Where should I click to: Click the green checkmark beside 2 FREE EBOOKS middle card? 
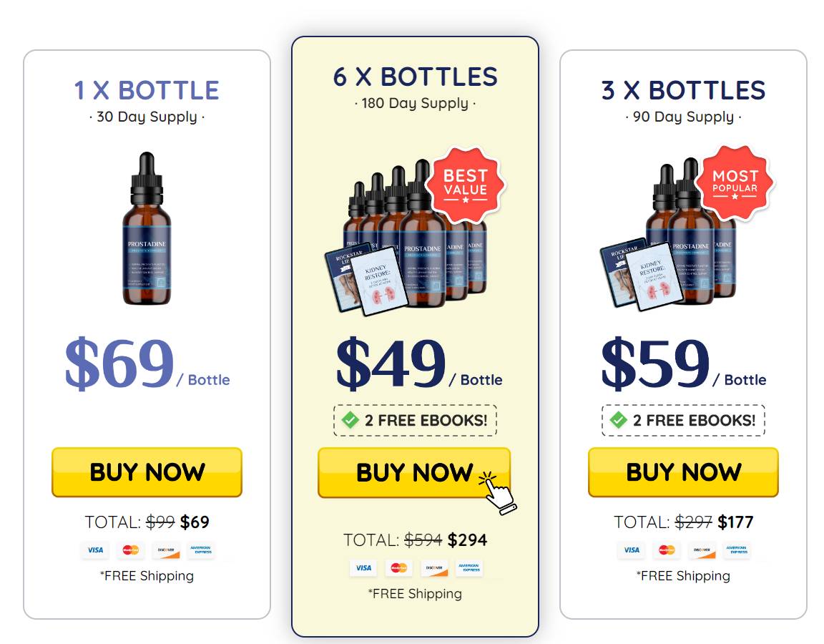tap(351, 420)
